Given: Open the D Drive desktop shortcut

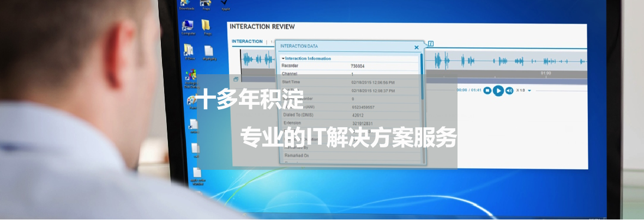Looking at the screenshot, I should [189, 52].
